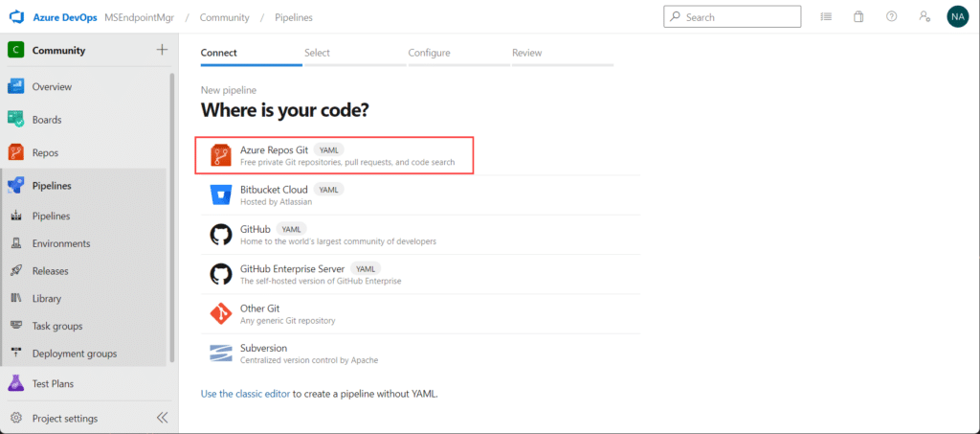Click the Task groups icon
Viewport: 980px width, 434px height.
click(16, 326)
